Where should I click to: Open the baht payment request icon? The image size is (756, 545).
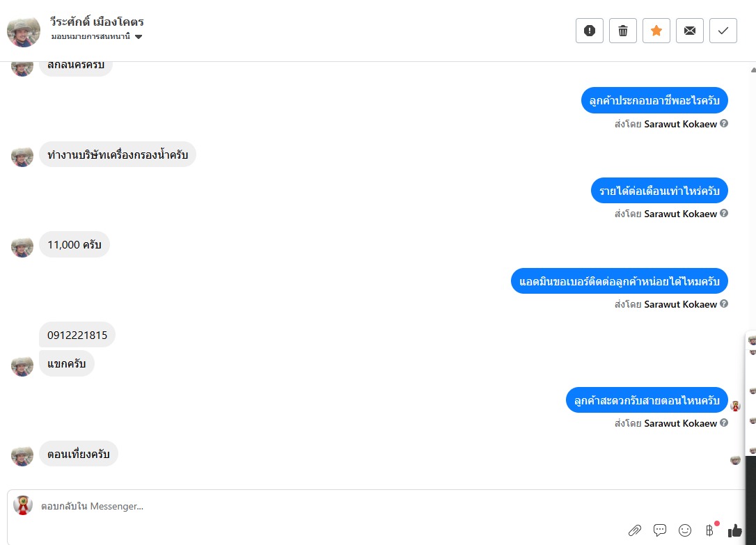pyautogui.click(x=709, y=530)
